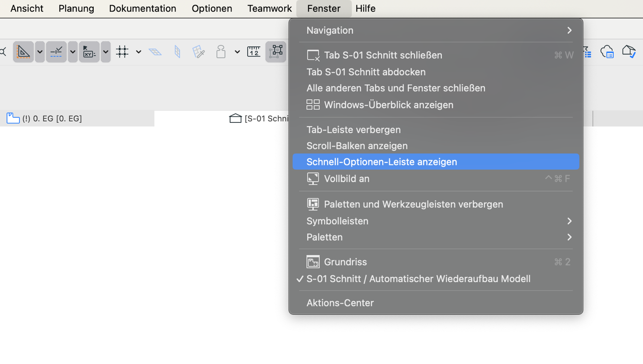643x364 pixels.
Task: Open the Dokumentation menu
Action: (142, 8)
